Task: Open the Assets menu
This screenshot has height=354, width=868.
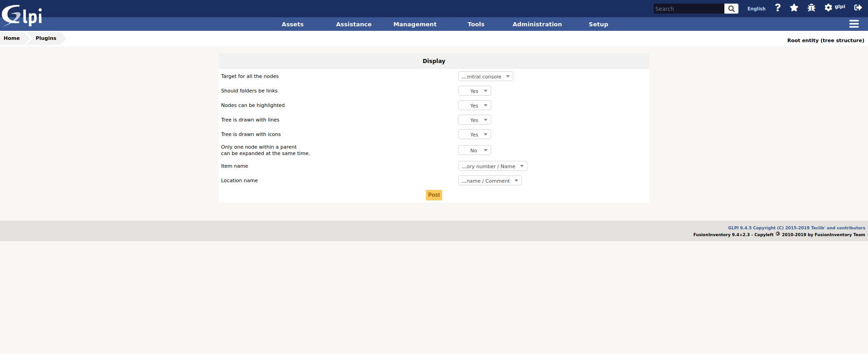Action: [293, 24]
